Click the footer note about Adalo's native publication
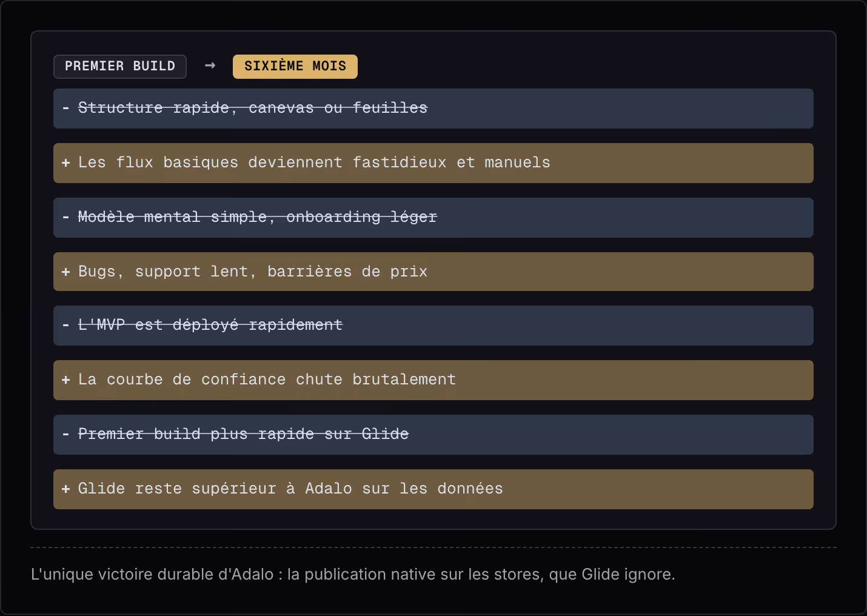This screenshot has height=616, width=867. (353, 574)
